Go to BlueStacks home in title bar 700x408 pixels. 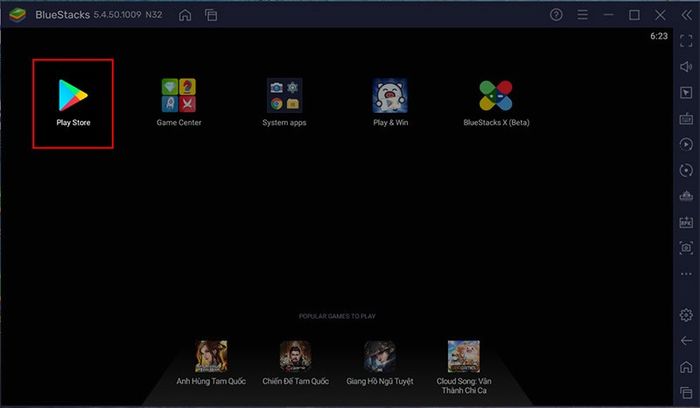click(x=185, y=15)
